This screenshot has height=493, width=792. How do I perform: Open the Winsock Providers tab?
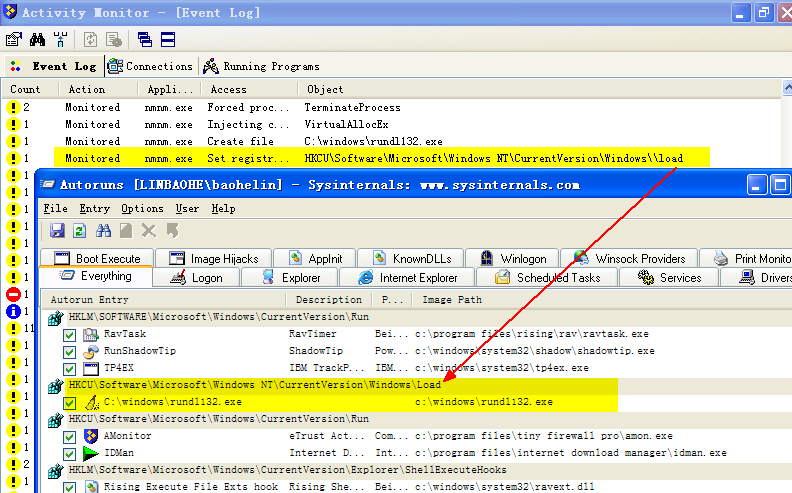[629, 259]
